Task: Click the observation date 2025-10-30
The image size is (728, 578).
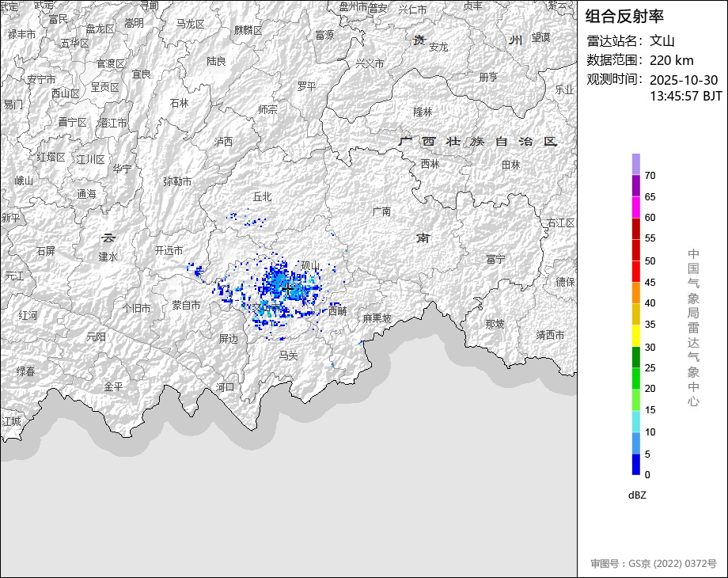Action: tap(684, 80)
